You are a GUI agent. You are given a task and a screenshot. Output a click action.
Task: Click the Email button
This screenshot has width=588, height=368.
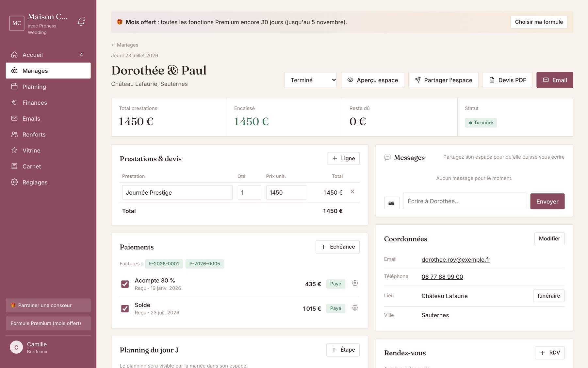pos(555,80)
